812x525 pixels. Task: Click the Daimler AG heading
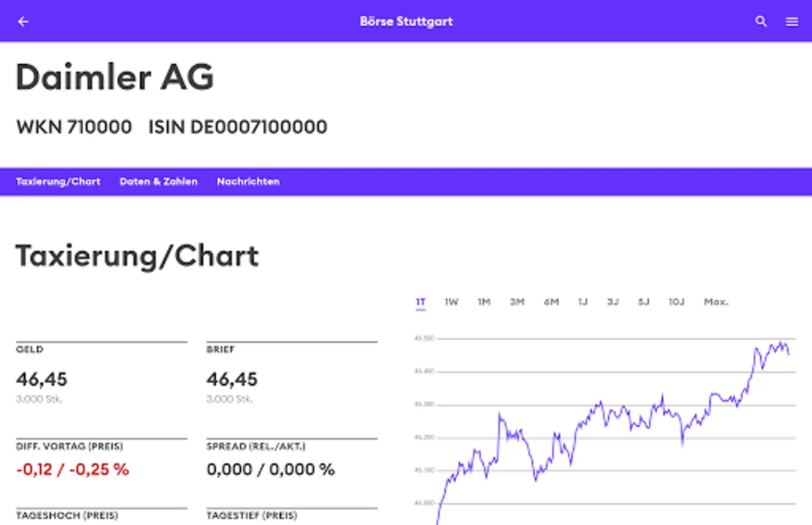[115, 77]
